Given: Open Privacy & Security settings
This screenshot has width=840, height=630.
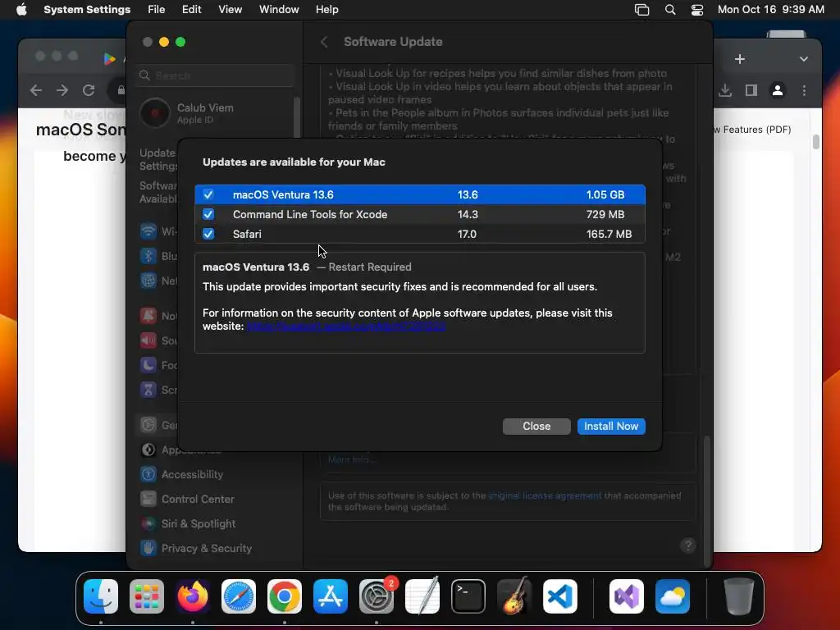Looking at the screenshot, I should pyautogui.click(x=195, y=548).
